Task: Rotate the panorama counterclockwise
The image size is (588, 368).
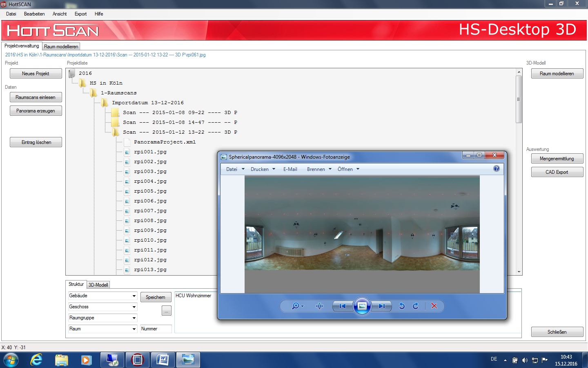Action: click(402, 306)
